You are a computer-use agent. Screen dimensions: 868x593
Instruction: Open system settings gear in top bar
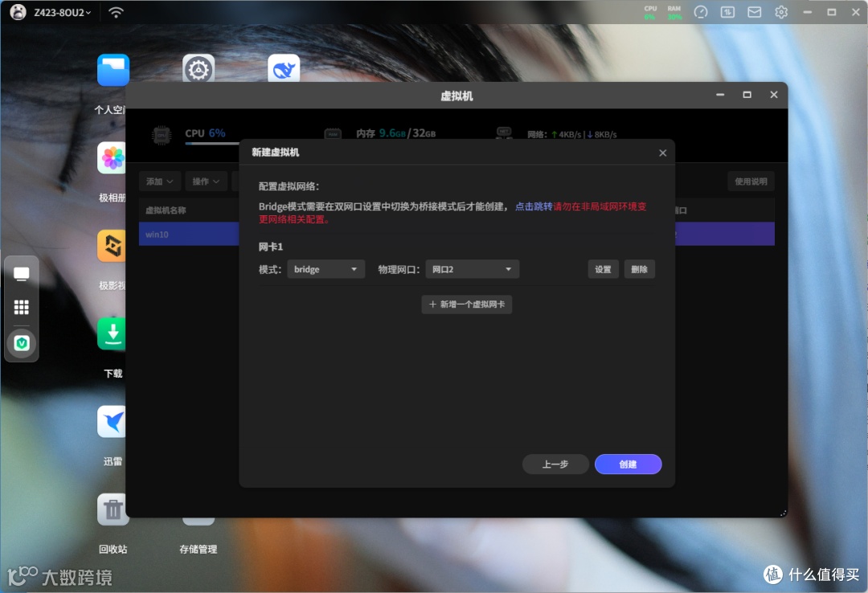click(780, 12)
